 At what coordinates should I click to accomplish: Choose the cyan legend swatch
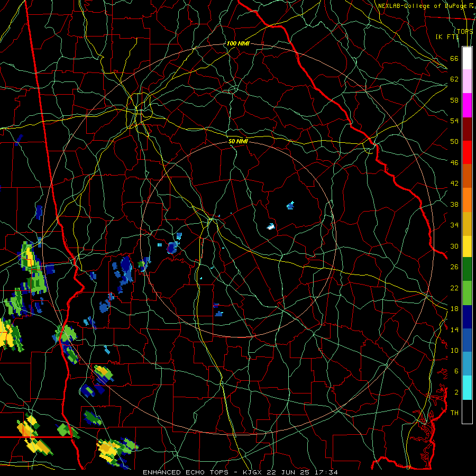coord(467,388)
